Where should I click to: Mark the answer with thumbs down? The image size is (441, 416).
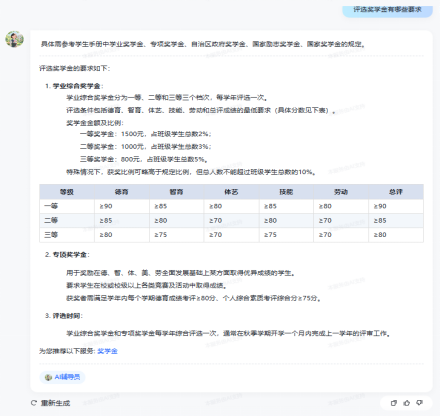click(x=420, y=403)
